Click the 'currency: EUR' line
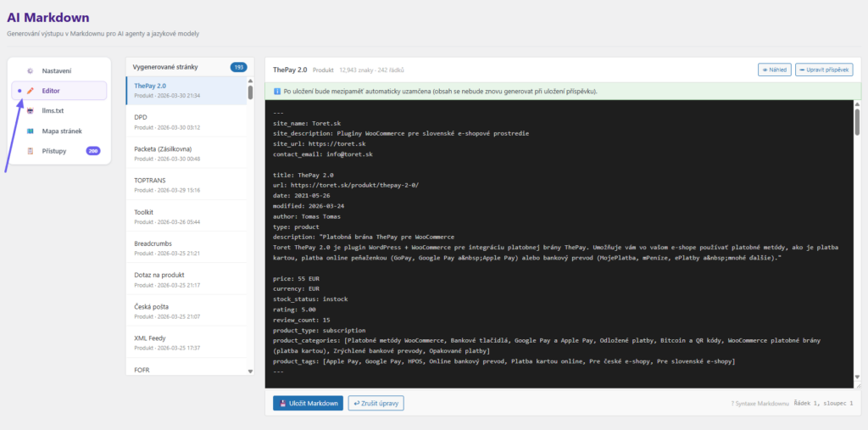Screen dimensions: 868x430 click(x=296, y=288)
